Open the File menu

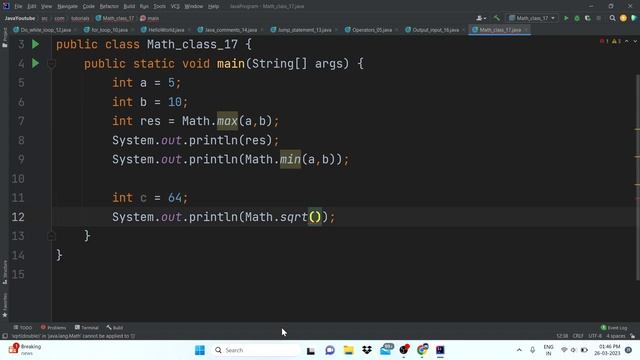pos(18,7)
